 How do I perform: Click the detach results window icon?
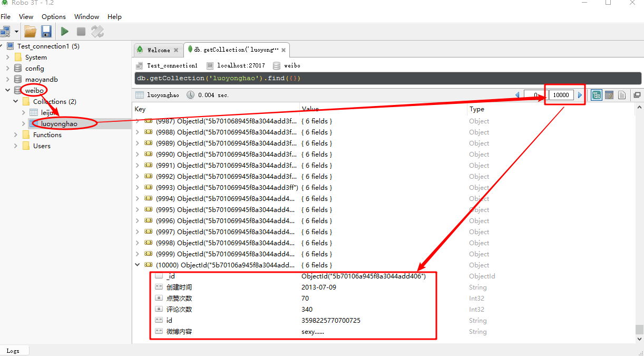tap(637, 95)
